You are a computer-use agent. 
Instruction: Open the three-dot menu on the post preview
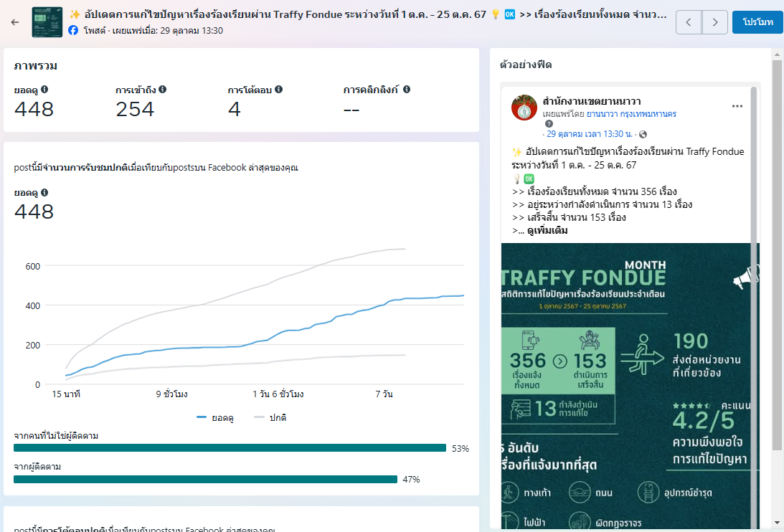coord(737,106)
